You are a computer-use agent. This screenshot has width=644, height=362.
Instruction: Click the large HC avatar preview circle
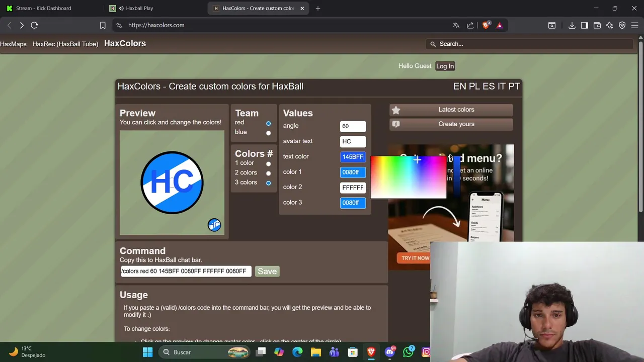pyautogui.click(x=172, y=183)
